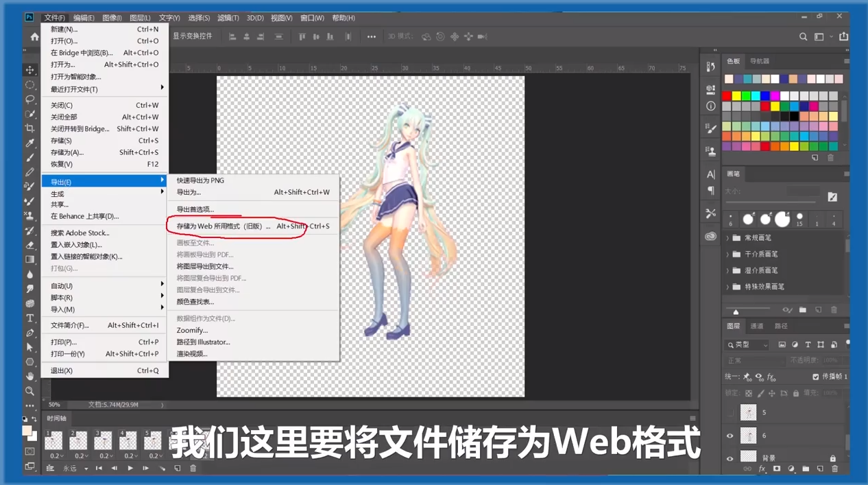The width and height of the screenshot is (868, 485).
Task: Open the loop option 永远 dropdown
Action: pyautogui.click(x=75, y=469)
